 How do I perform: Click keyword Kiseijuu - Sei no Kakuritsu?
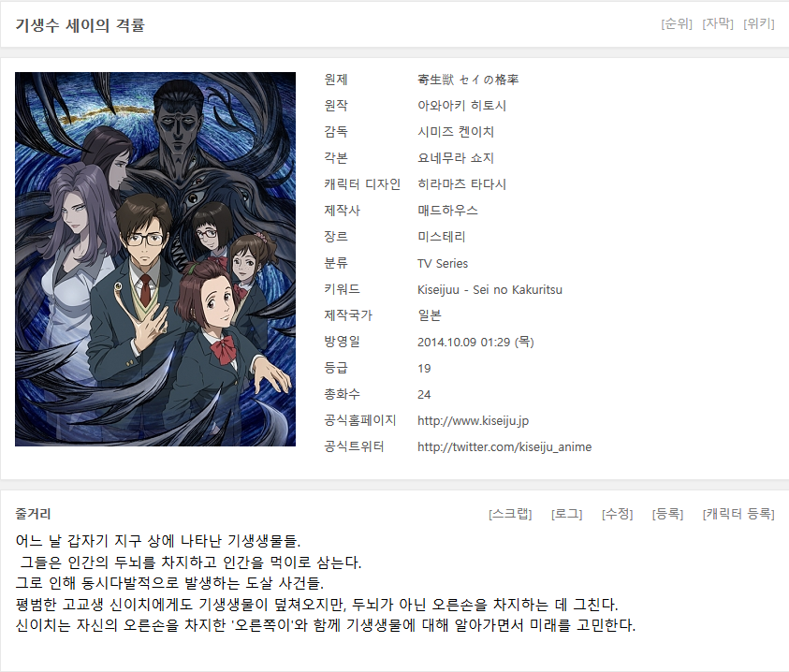pos(489,290)
